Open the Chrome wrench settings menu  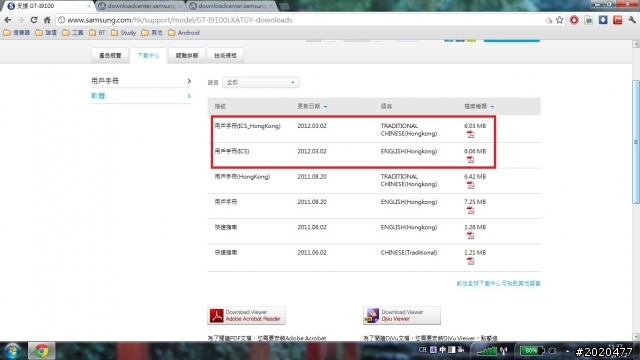pos(632,20)
